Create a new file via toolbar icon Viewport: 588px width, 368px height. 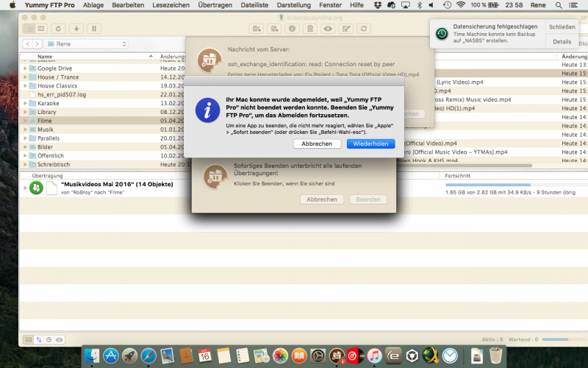click(274, 29)
